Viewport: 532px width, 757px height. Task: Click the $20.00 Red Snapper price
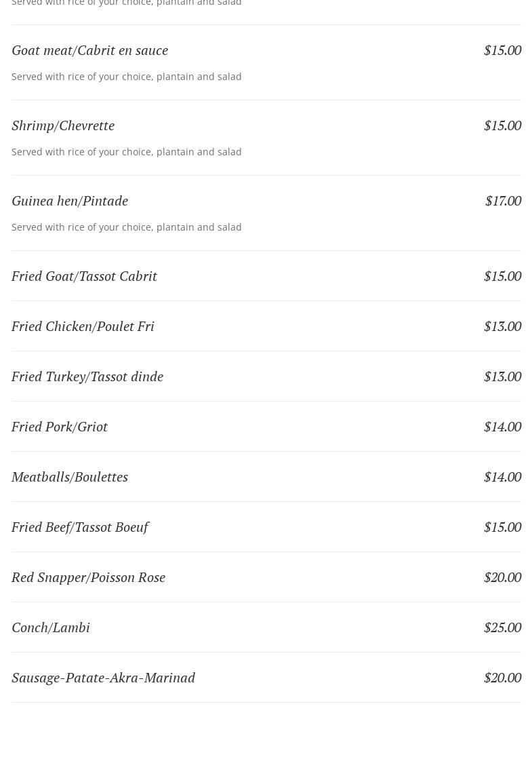[x=502, y=577]
